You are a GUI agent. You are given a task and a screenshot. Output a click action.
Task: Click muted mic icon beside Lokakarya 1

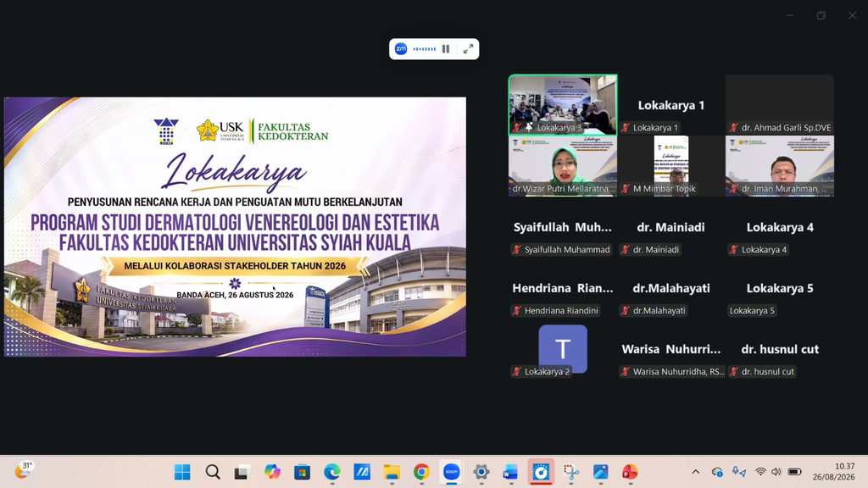click(x=626, y=127)
